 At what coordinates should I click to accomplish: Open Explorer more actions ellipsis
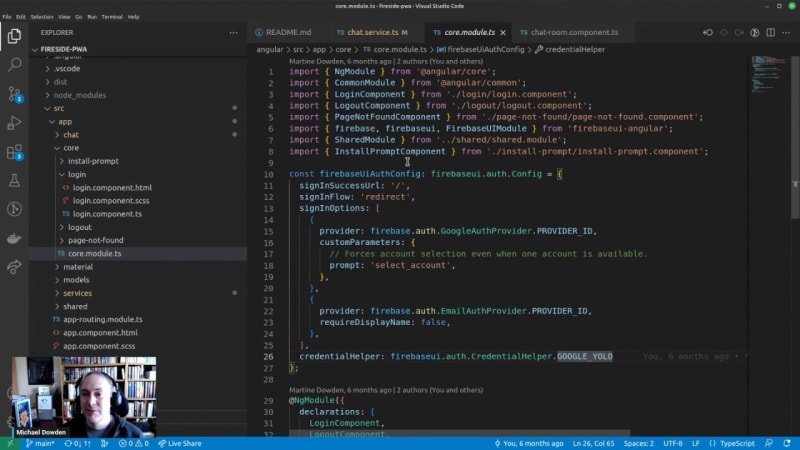233,33
